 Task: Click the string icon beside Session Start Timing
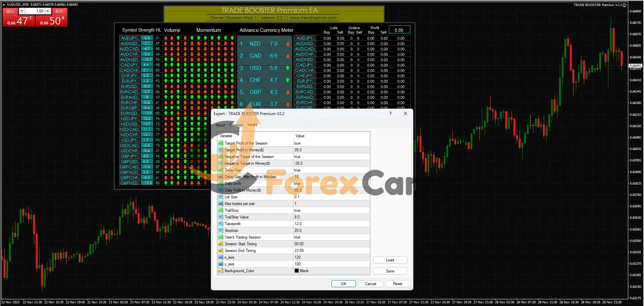(x=220, y=244)
